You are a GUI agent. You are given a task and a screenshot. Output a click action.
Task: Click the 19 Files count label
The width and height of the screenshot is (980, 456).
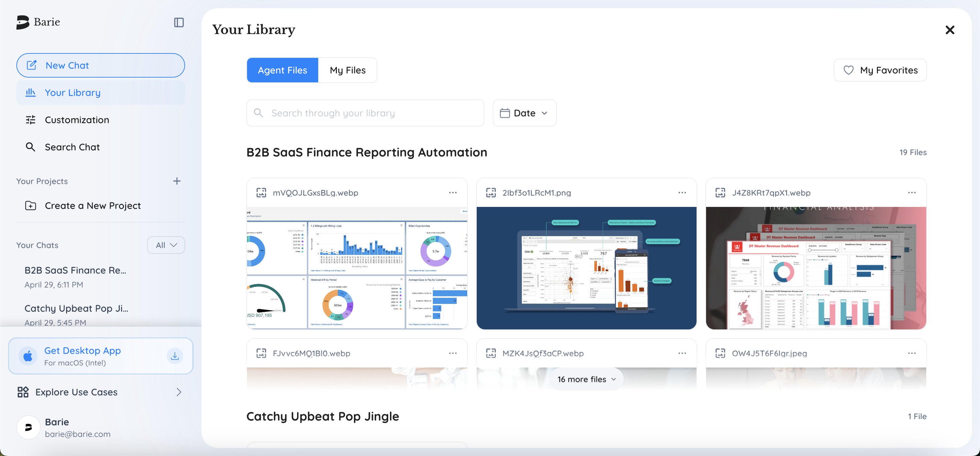click(x=913, y=152)
